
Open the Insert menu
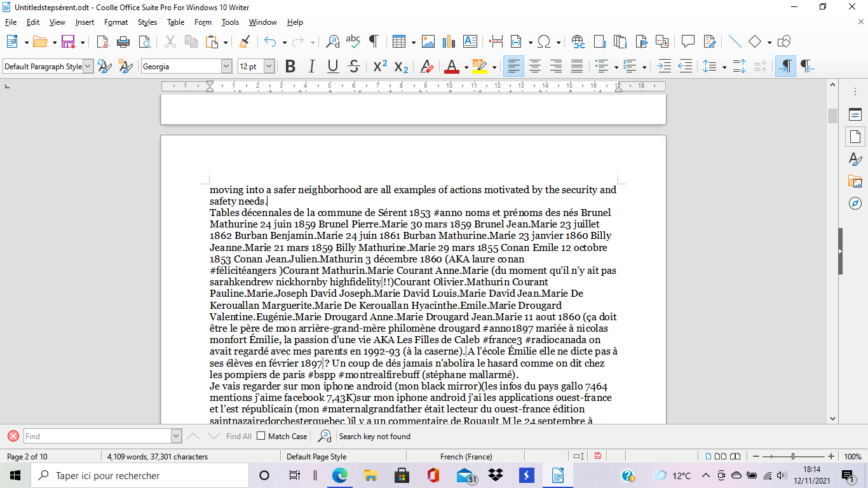[85, 22]
